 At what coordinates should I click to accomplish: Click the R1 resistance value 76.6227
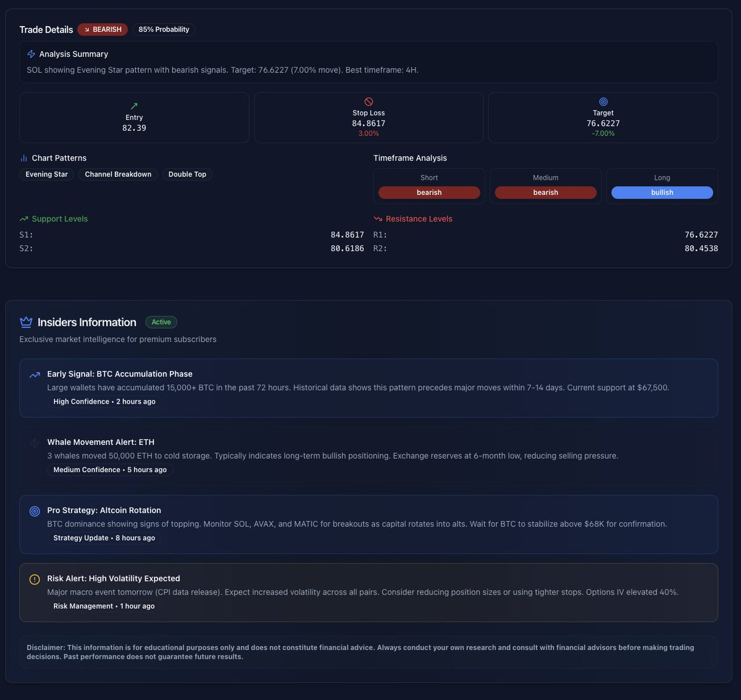click(701, 235)
